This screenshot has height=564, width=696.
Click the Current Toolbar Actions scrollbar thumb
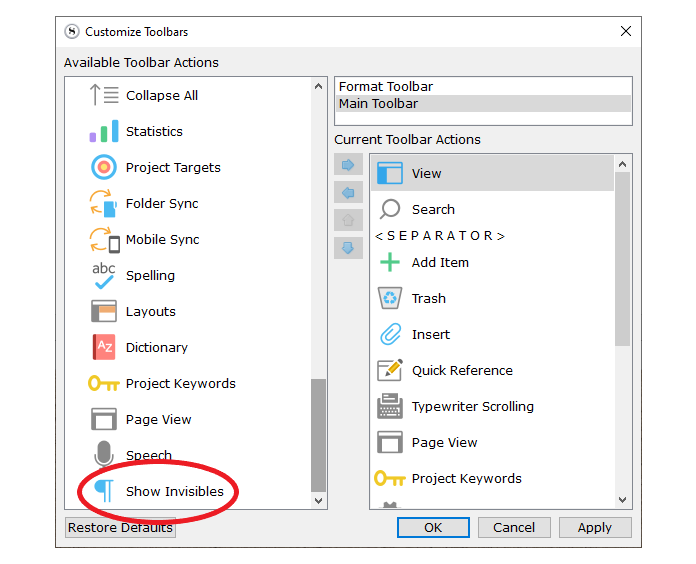point(623,259)
